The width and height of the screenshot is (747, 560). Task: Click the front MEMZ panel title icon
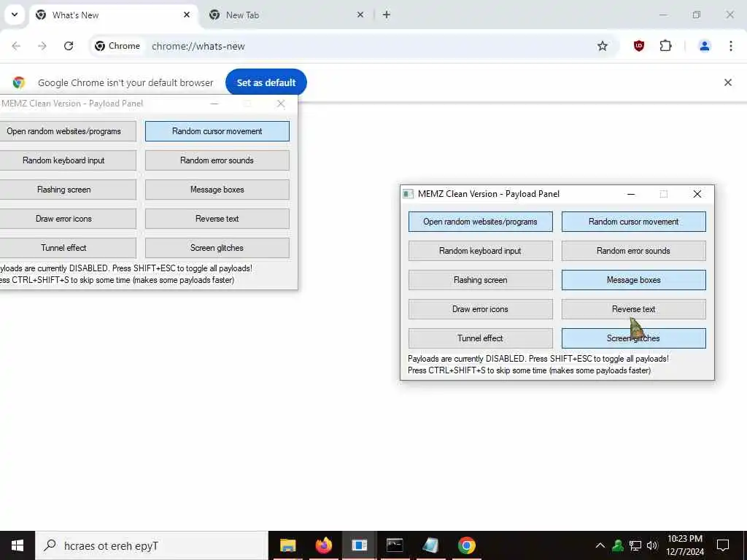click(409, 194)
